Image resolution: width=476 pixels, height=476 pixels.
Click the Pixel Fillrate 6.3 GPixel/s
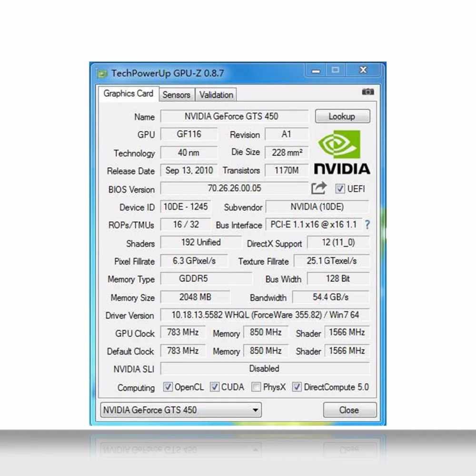[194, 260]
